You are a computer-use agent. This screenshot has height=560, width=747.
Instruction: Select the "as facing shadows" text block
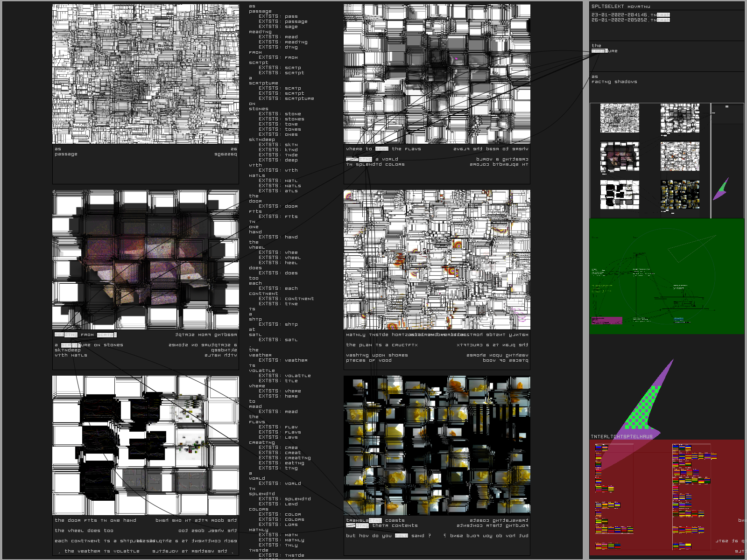[614, 79]
